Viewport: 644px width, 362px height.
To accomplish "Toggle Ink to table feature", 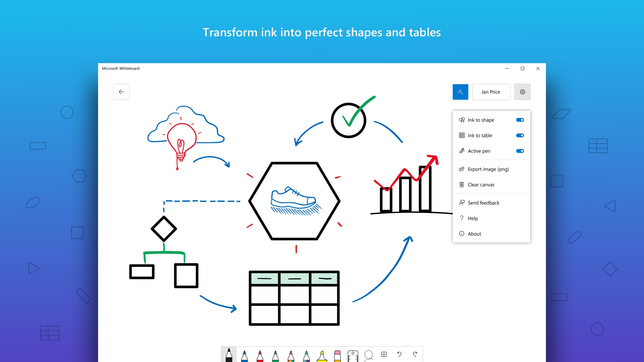I will (x=520, y=135).
